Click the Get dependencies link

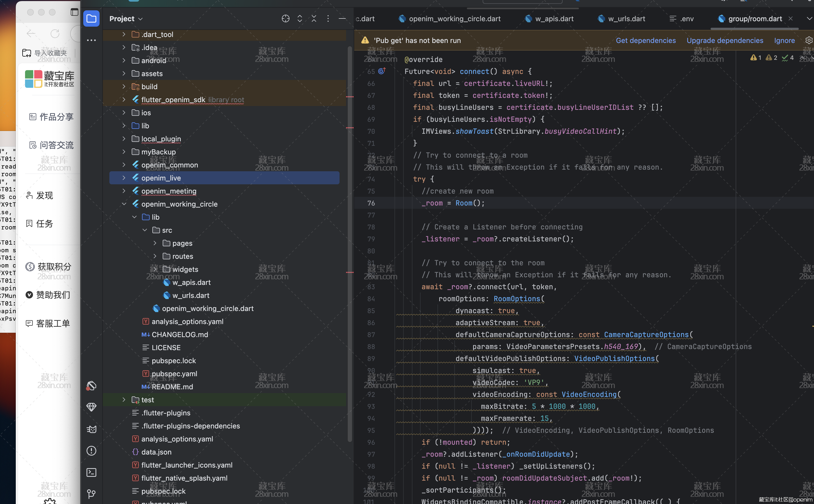tap(646, 40)
